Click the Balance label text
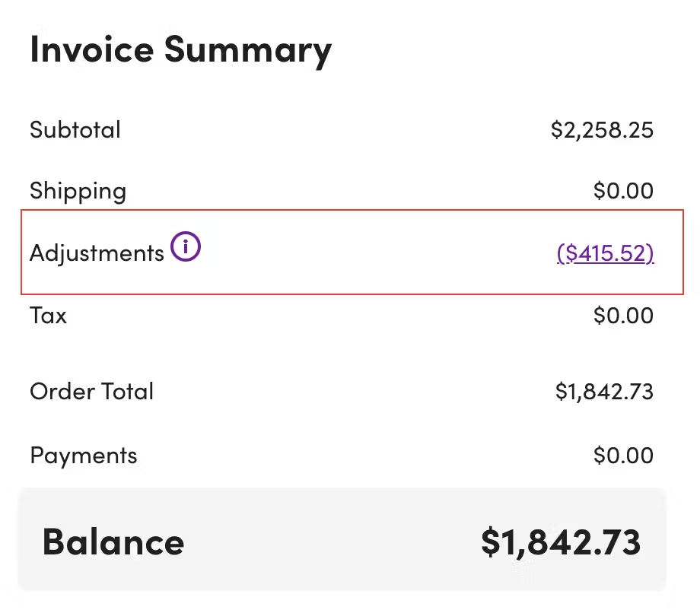This screenshot has height=613, width=700. click(x=113, y=542)
